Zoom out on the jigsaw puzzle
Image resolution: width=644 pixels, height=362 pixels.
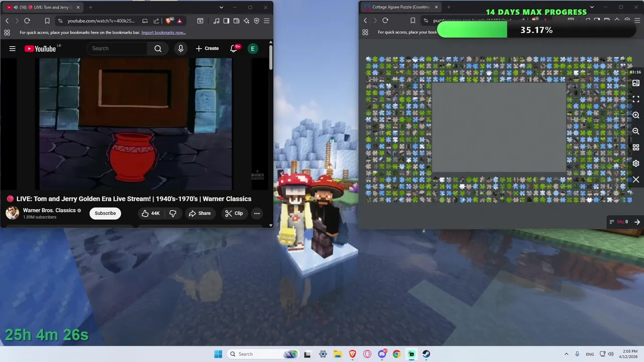(x=636, y=131)
